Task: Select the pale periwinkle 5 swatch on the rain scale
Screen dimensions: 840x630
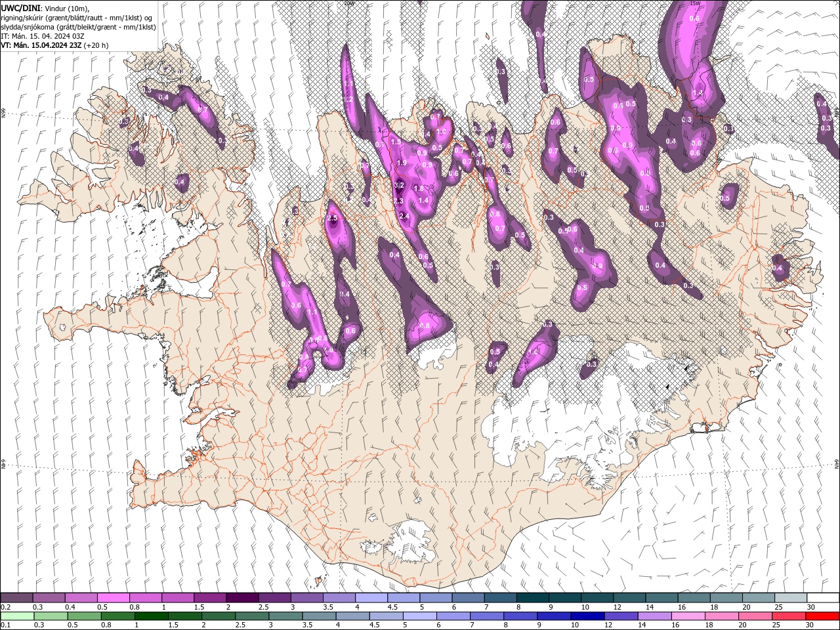Action: 419,616
